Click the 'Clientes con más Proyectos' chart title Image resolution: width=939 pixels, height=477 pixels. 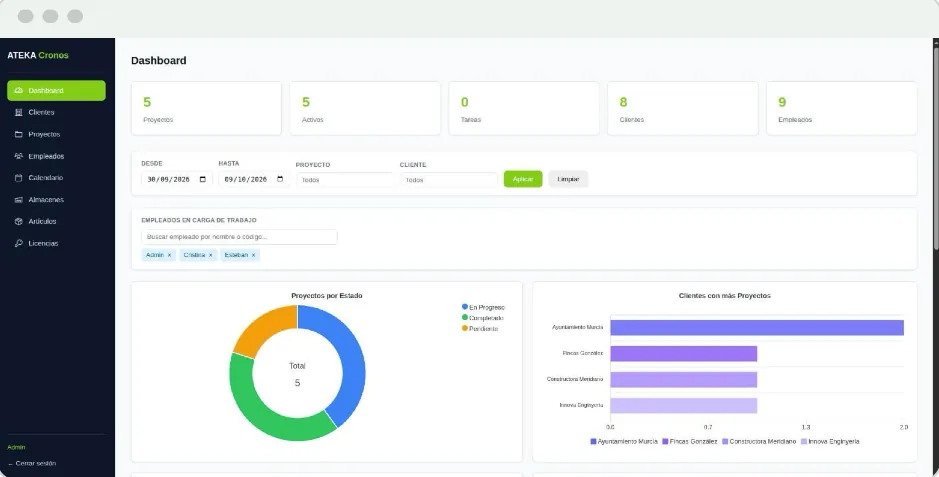click(x=725, y=296)
